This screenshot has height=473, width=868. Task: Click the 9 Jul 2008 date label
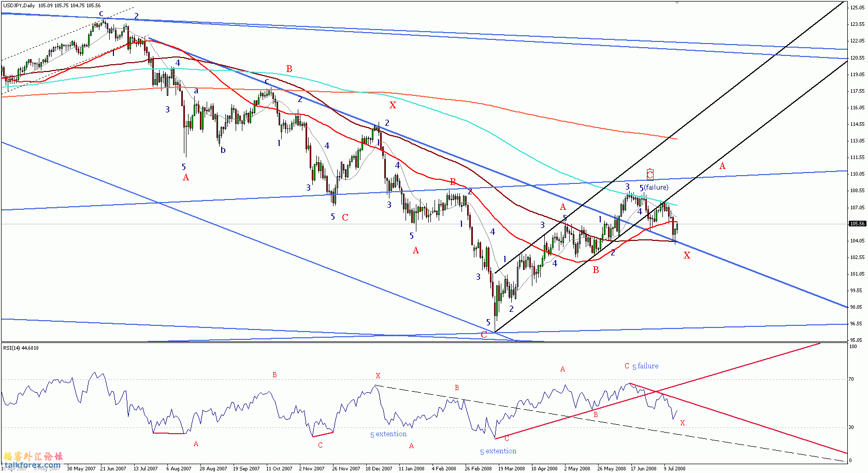tap(675, 469)
